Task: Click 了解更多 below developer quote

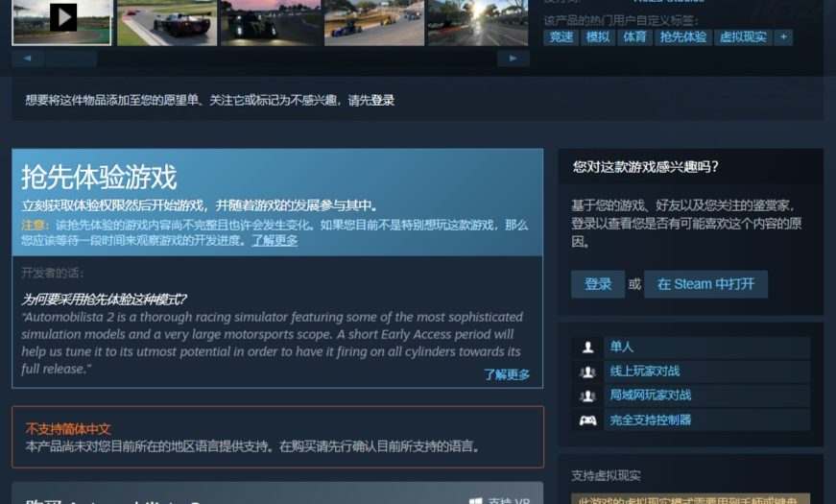Action: point(507,374)
